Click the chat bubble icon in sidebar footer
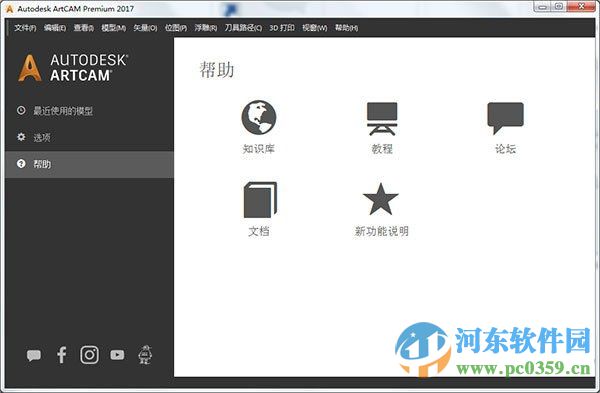 click(34, 355)
